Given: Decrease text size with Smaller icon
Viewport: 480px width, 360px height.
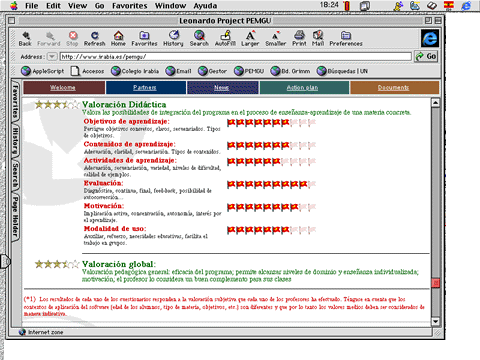Looking at the screenshot, I should click(276, 39).
